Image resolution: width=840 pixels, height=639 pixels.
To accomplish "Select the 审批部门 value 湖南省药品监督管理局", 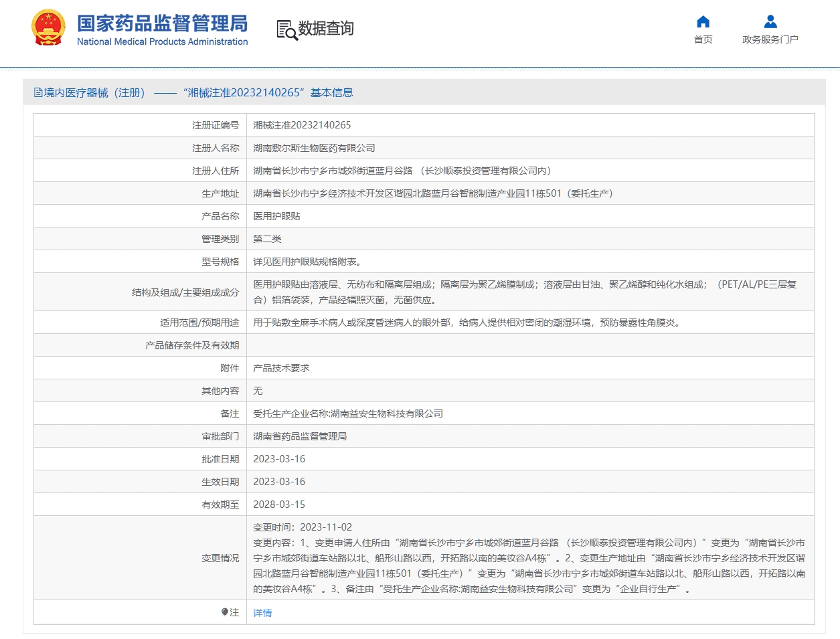I will tap(300, 436).
